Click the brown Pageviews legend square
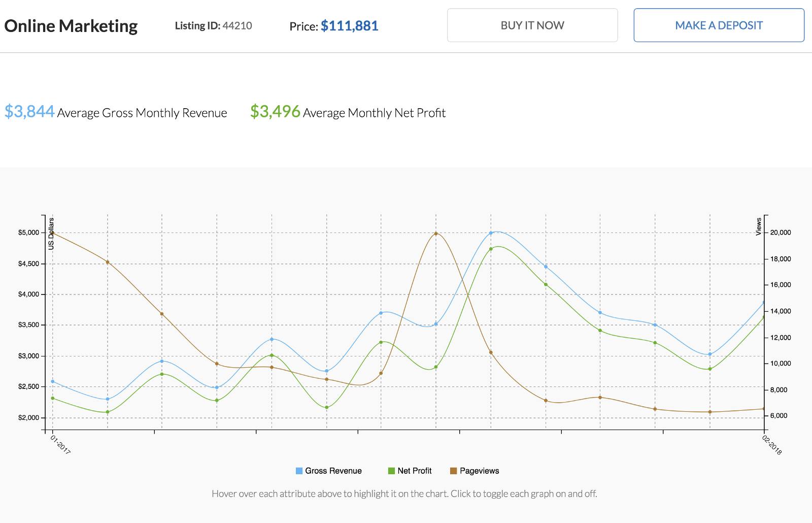The width and height of the screenshot is (812, 523). click(x=454, y=471)
